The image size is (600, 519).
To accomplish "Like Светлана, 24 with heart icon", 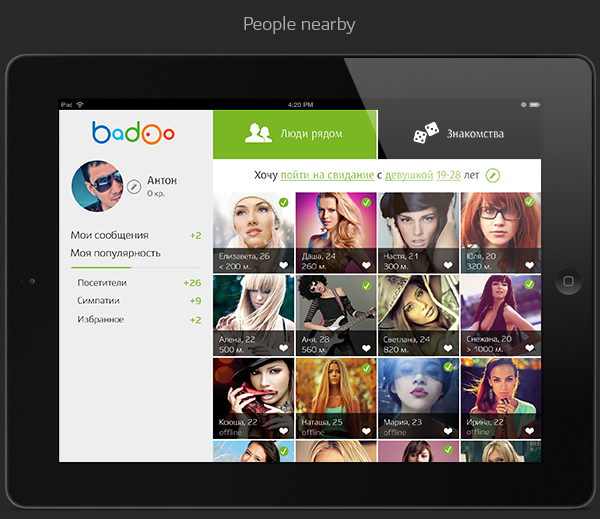I will [448, 348].
